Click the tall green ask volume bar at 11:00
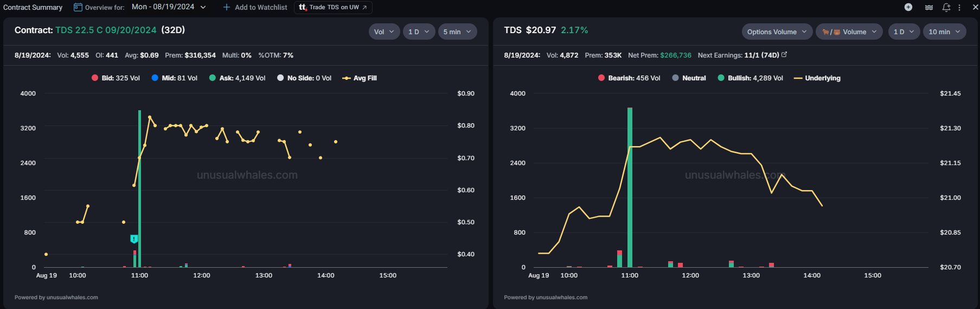 [x=139, y=188]
